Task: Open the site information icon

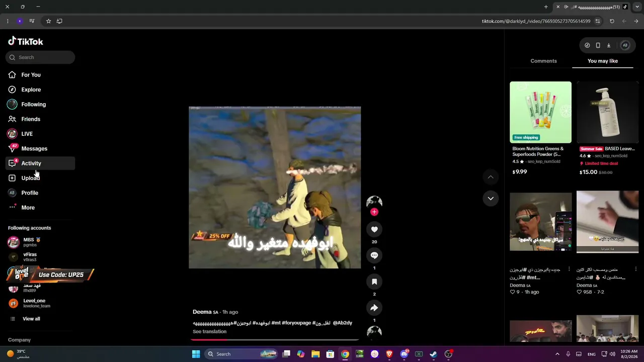Action: coord(598,21)
